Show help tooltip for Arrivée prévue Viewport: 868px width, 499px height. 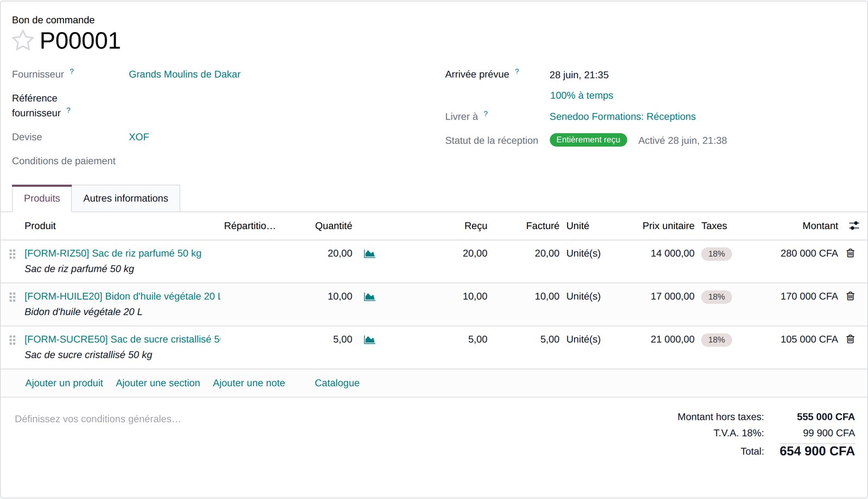coord(517,72)
